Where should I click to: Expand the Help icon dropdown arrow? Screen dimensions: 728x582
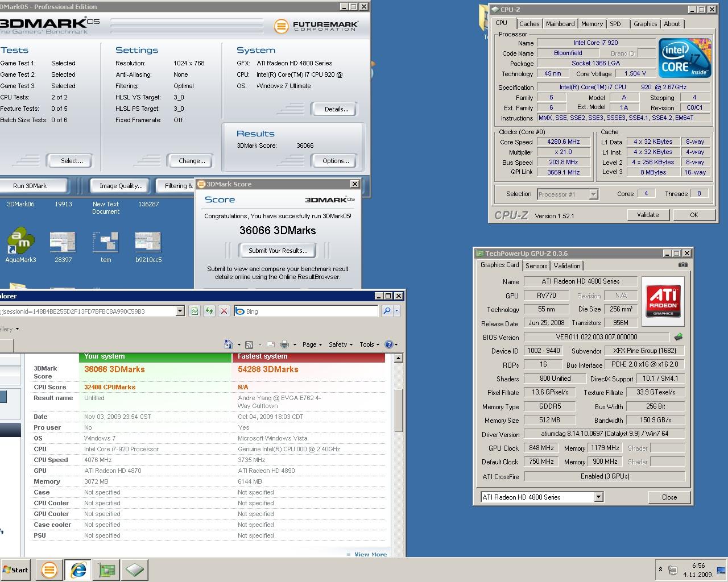point(396,345)
